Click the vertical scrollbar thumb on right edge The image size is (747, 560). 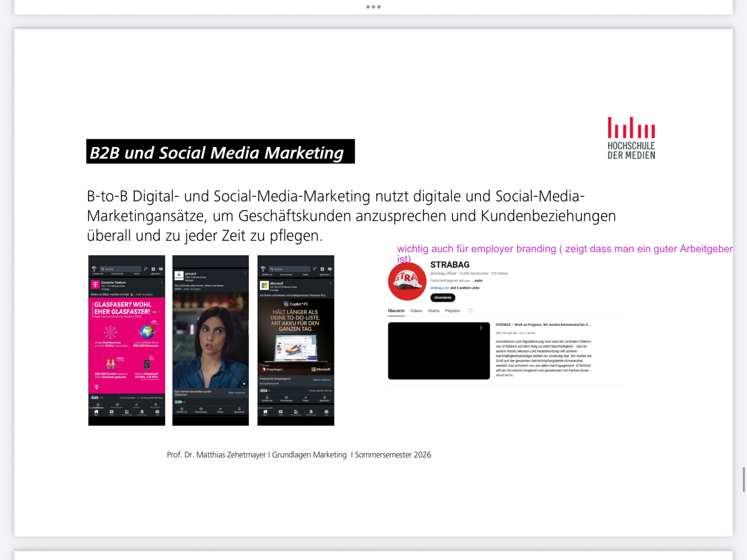(744, 479)
